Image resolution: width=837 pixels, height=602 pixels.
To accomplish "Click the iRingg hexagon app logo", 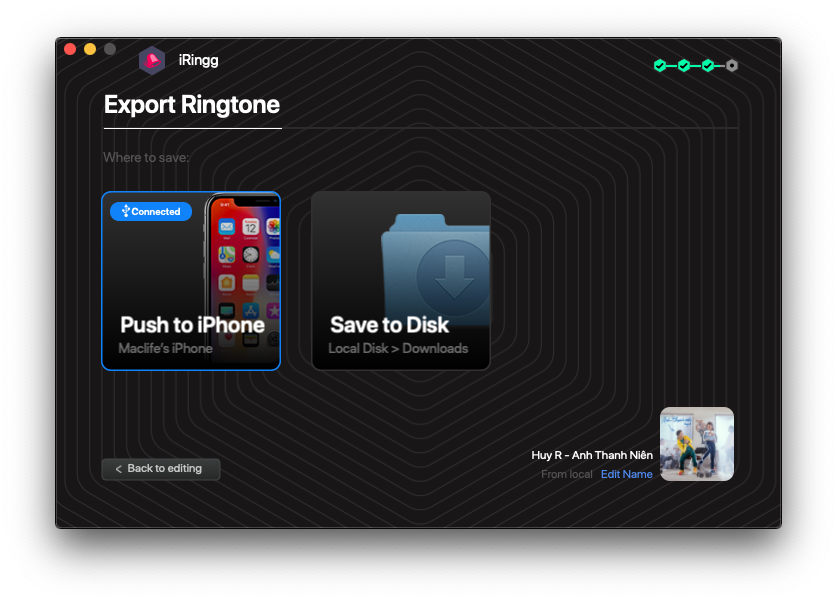I will (x=152, y=61).
